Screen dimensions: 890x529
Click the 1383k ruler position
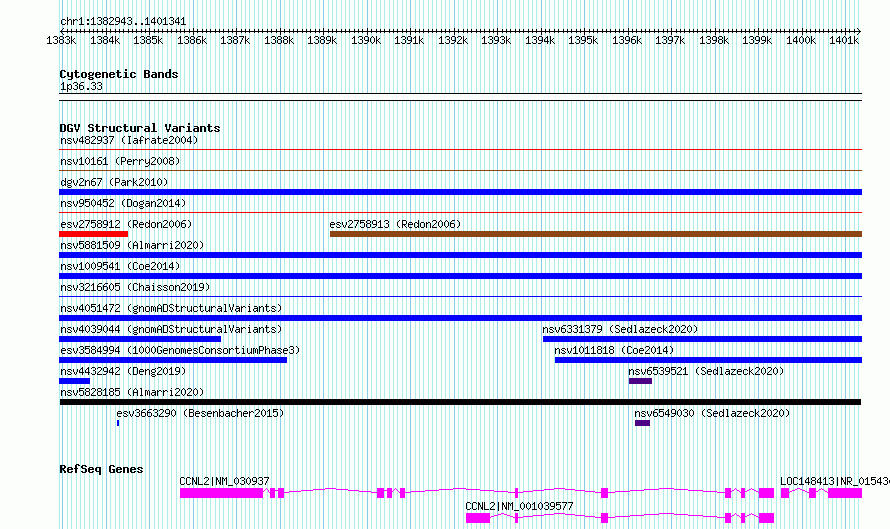[x=61, y=40]
